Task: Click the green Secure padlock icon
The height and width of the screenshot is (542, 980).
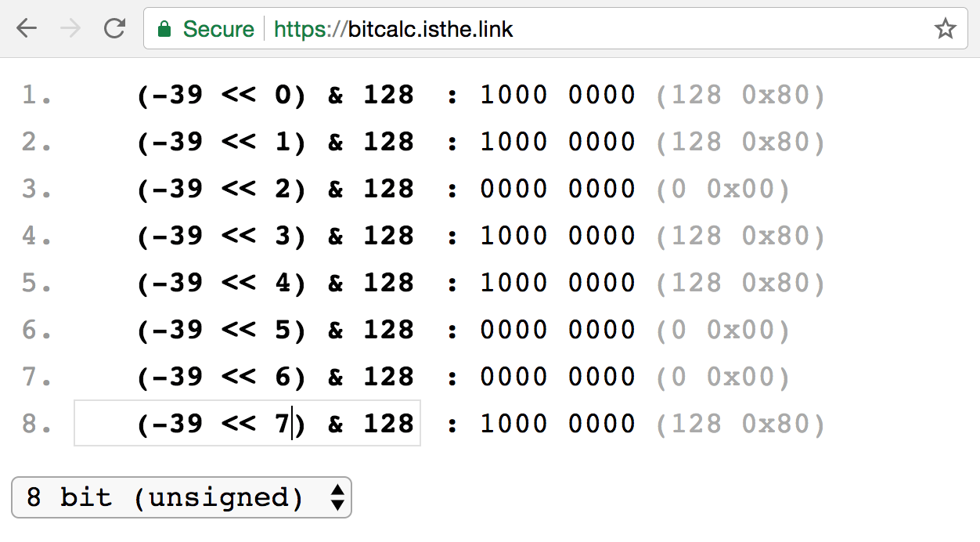Action: pyautogui.click(x=164, y=29)
